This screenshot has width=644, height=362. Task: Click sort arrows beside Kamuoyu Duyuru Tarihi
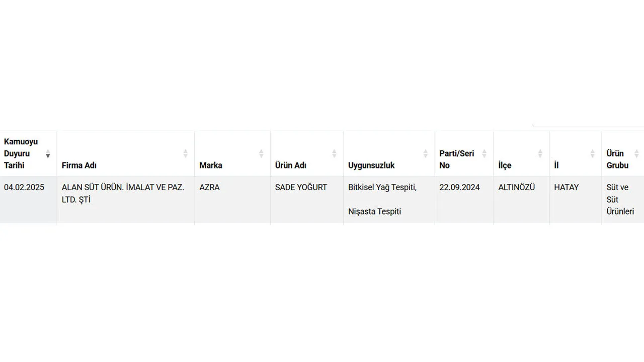pos(48,153)
